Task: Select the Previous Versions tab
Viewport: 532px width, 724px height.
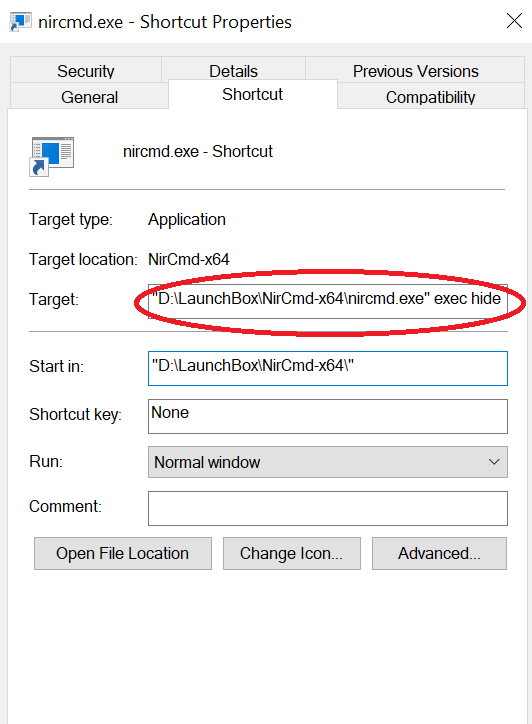Action: tap(415, 71)
